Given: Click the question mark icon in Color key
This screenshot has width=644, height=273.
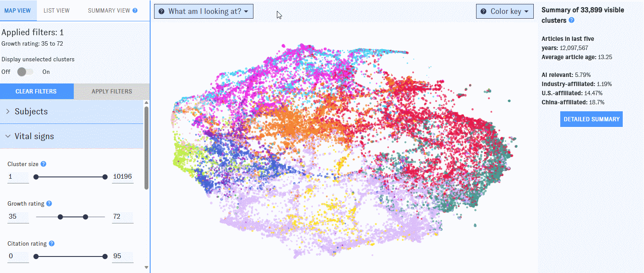Looking at the screenshot, I should click(x=483, y=11).
